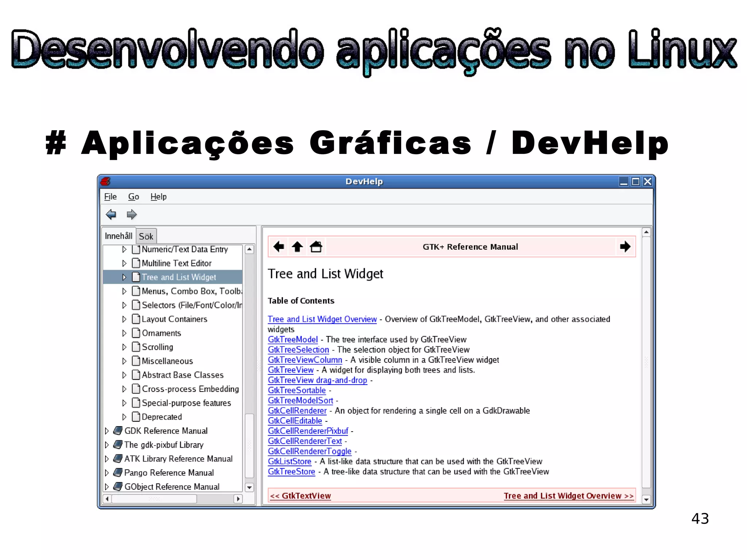Follow the Tree and List Widget Overview >> footer link
Viewport: 747px width, 560px height.
coord(569,496)
